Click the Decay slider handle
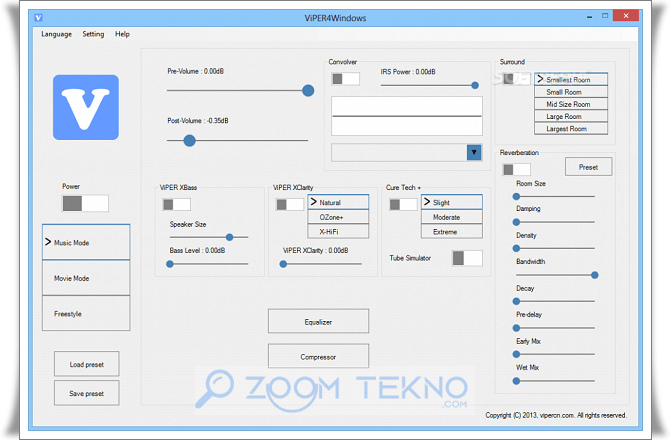The image size is (671, 440). click(517, 301)
